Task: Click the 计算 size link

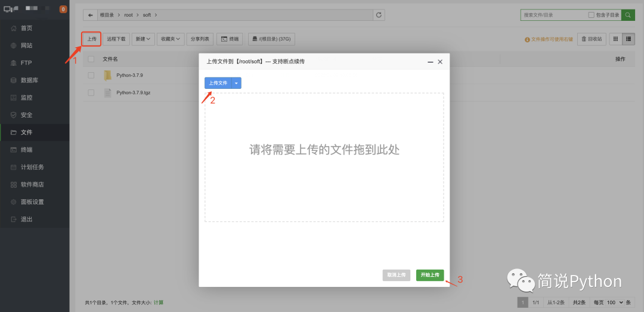Action: coord(159,302)
